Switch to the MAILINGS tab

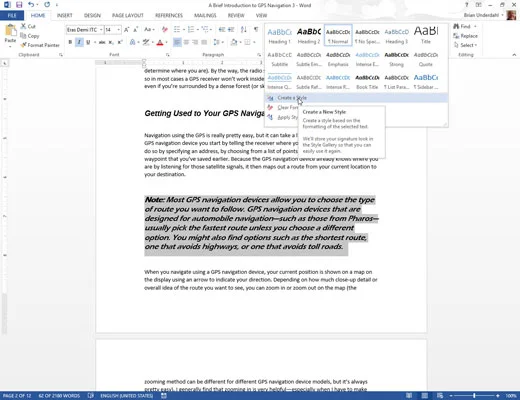(205, 15)
